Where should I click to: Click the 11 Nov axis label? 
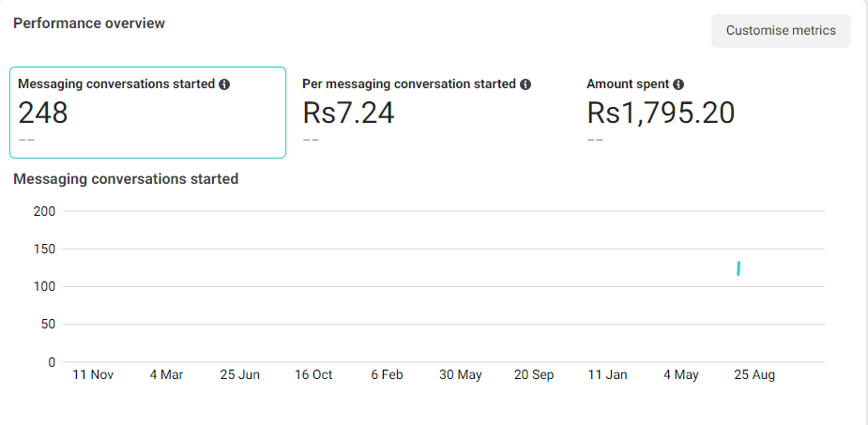coord(93,374)
